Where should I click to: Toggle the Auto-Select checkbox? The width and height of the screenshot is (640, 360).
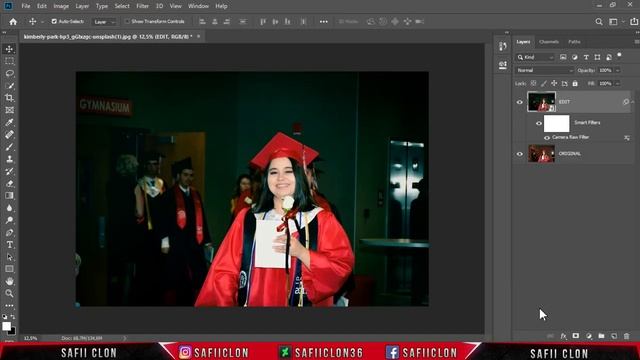coord(54,21)
